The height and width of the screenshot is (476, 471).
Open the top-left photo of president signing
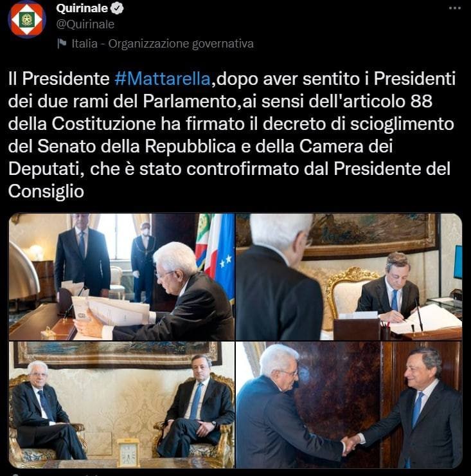click(x=121, y=277)
